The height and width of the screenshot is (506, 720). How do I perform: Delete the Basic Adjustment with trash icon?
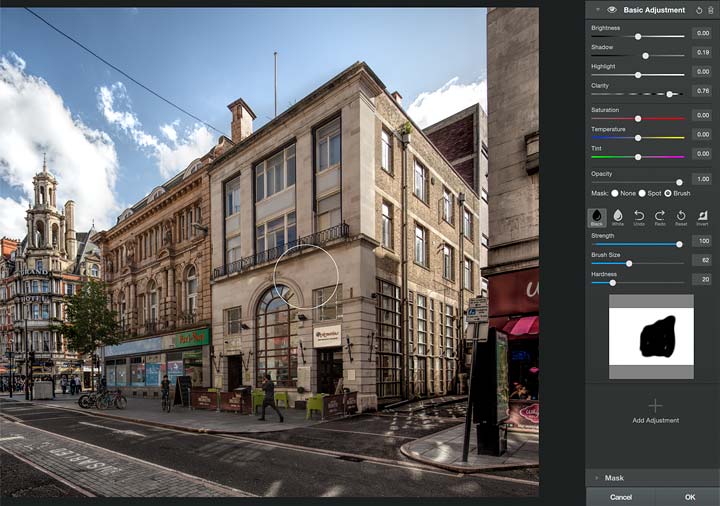[x=711, y=10]
